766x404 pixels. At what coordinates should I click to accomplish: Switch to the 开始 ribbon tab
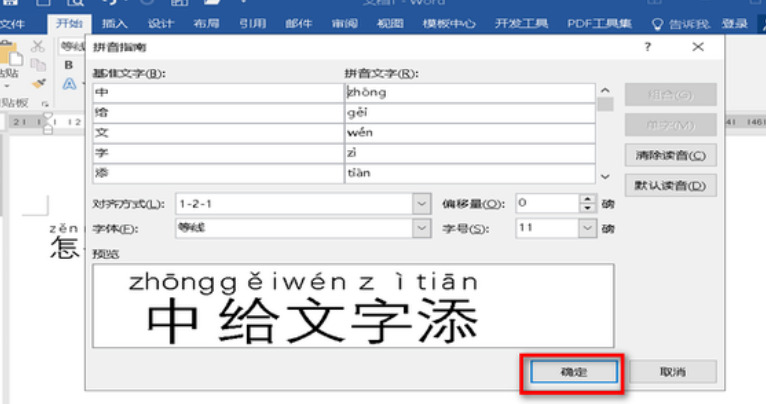coord(69,24)
